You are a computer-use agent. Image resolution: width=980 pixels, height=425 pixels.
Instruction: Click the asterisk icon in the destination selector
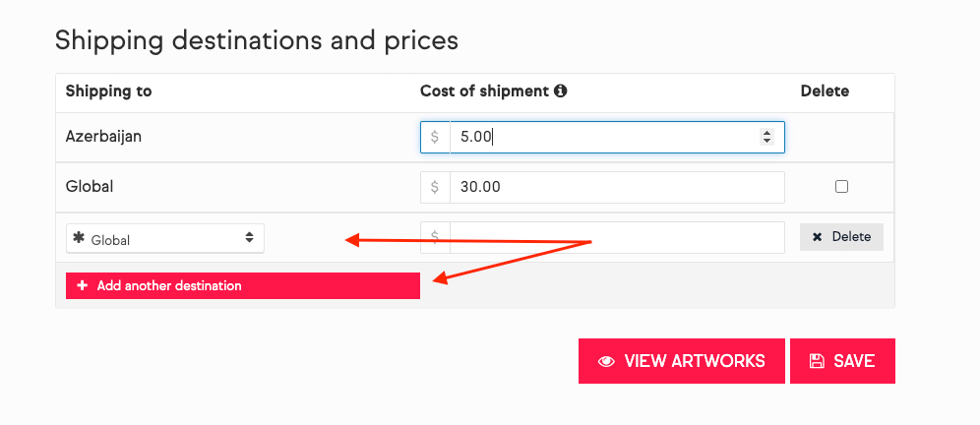(79, 238)
